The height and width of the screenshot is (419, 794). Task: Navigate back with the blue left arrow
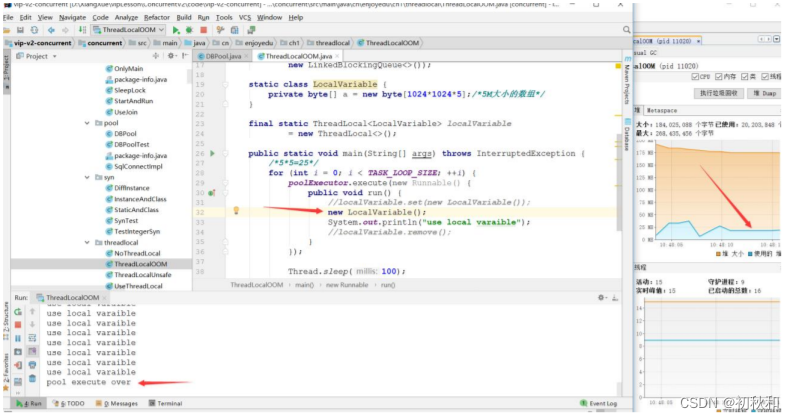pos(51,30)
